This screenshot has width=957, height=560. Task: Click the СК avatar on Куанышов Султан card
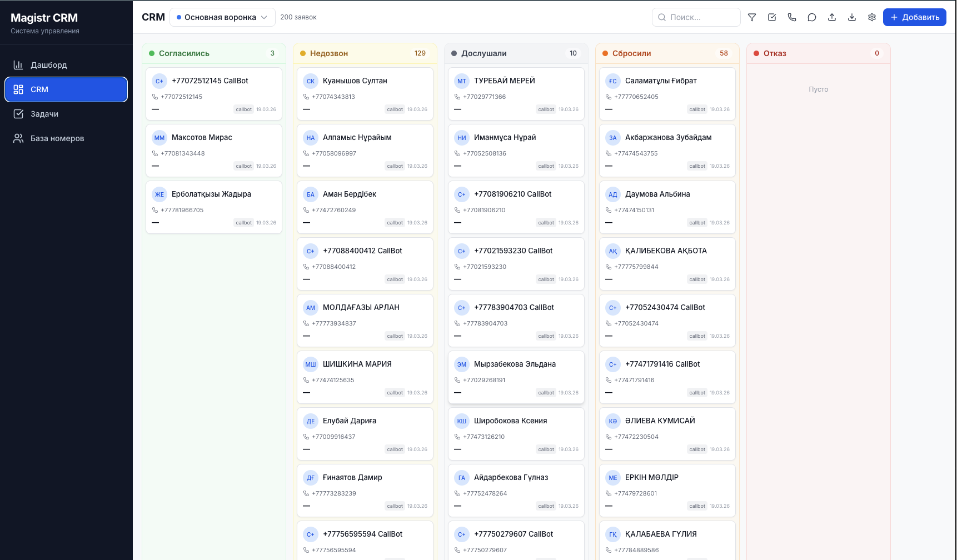(x=311, y=81)
